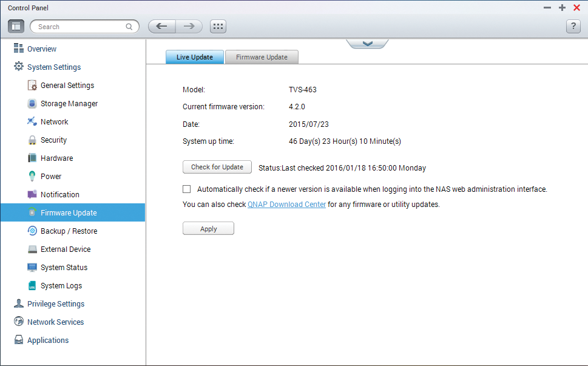Screen dimensions: 588x366
Task: Switch to the Firmware Update tab
Action: (262, 57)
